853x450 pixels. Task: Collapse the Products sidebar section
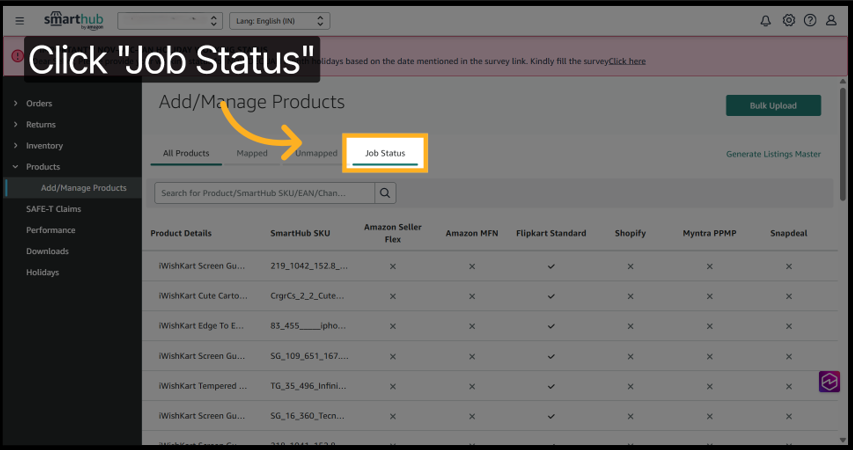(x=43, y=167)
